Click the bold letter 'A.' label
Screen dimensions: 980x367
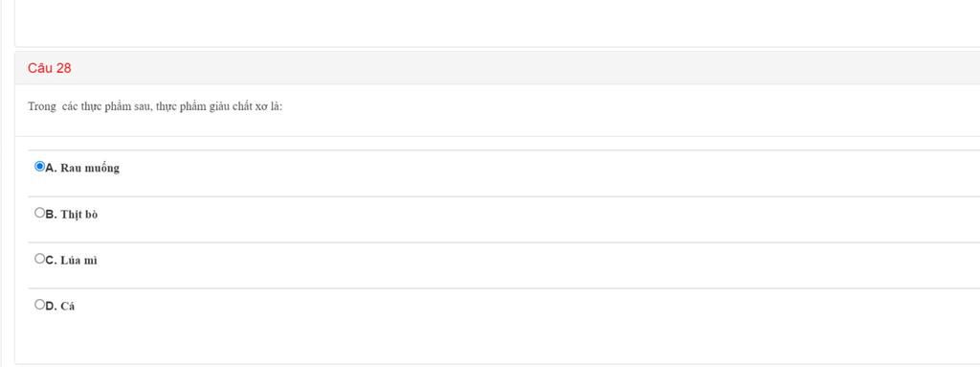tap(52, 168)
